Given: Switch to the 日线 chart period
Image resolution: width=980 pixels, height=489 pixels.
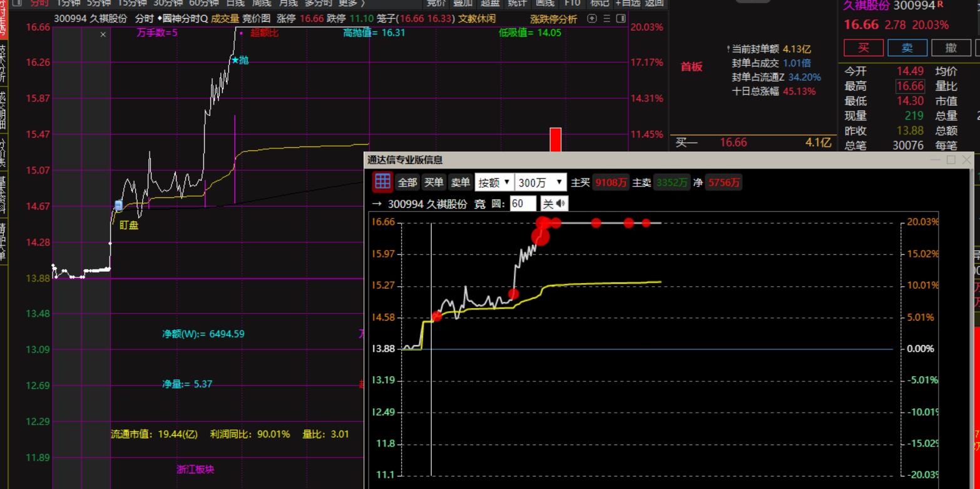Looking at the screenshot, I should 235,3.
